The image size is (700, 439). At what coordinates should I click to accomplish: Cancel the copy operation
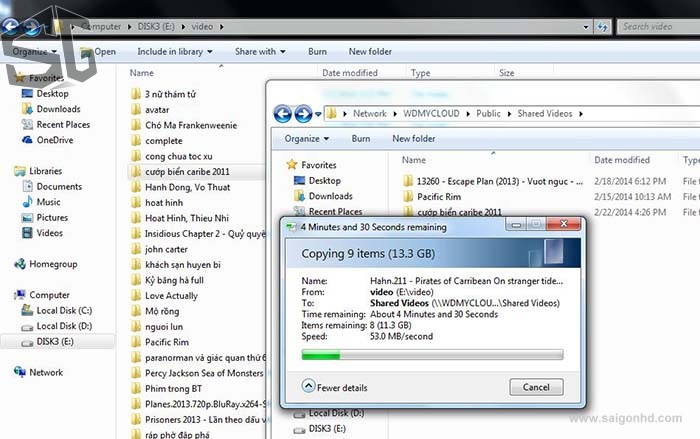(x=536, y=387)
